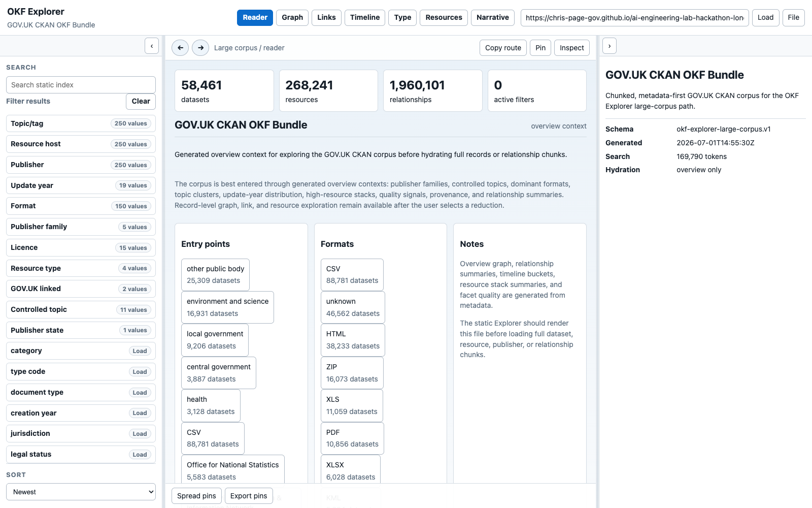The width and height of the screenshot is (812, 508).
Task: Click the Inspect button
Action: (x=572, y=48)
